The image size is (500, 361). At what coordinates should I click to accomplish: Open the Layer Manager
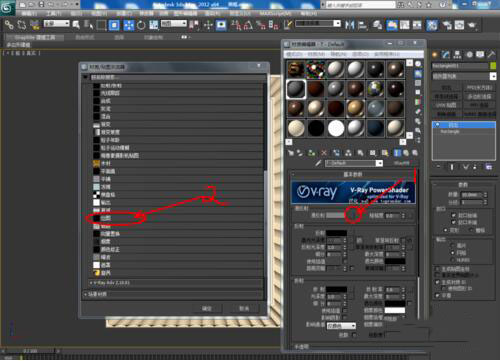377,25
